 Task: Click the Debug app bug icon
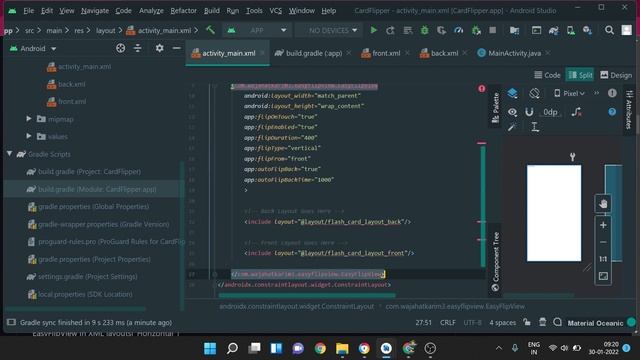coord(424,30)
